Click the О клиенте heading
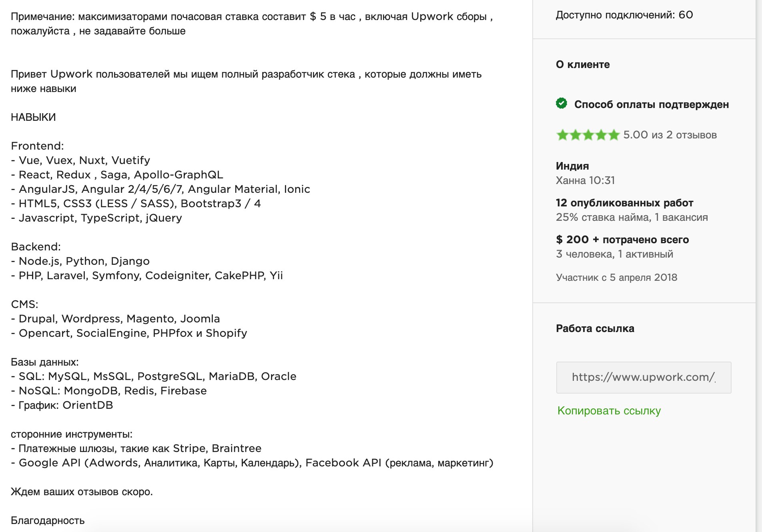This screenshot has height=532, width=762. click(583, 64)
